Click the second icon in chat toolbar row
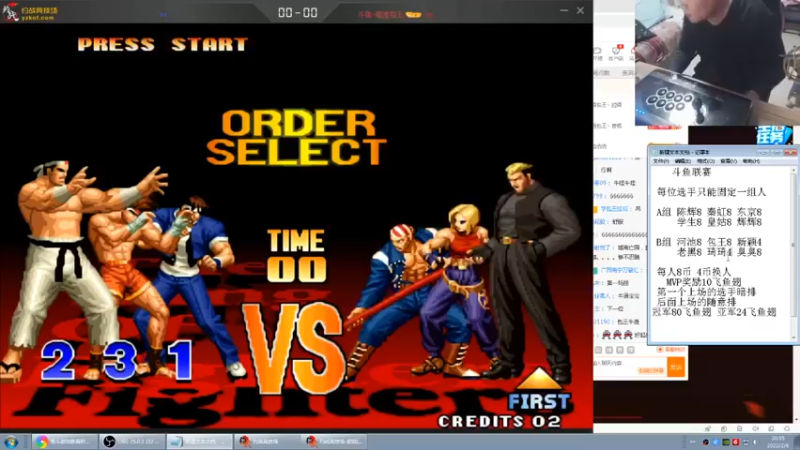 [609, 350]
